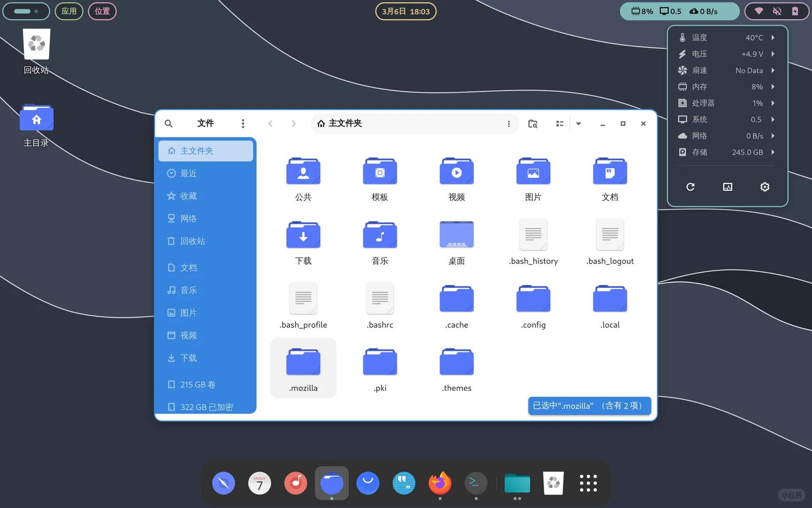812x508 pixels.
Task: Click the 3月6日 18:03 clock button
Action: pyautogui.click(x=405, y=11)
